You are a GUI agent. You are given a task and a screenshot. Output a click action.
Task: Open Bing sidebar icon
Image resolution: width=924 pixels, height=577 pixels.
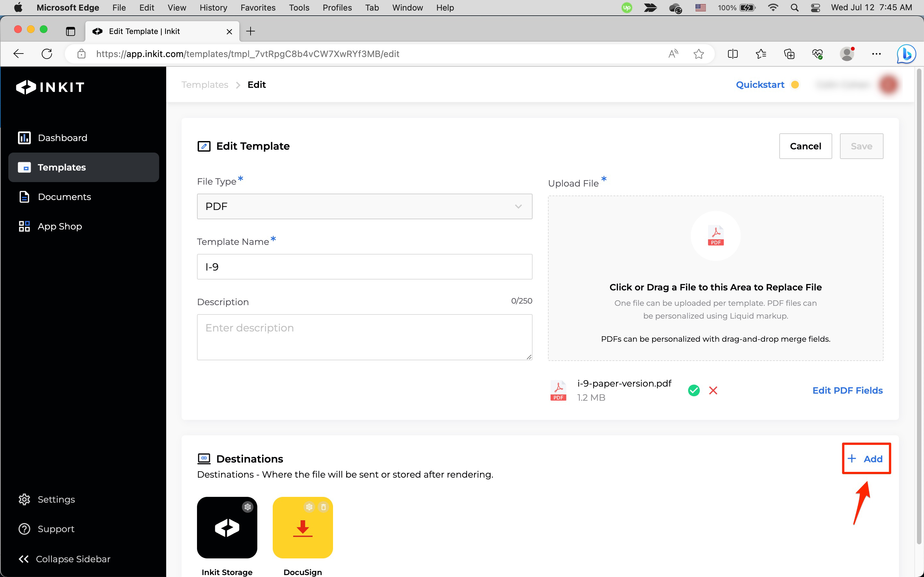tap(906, 54)
